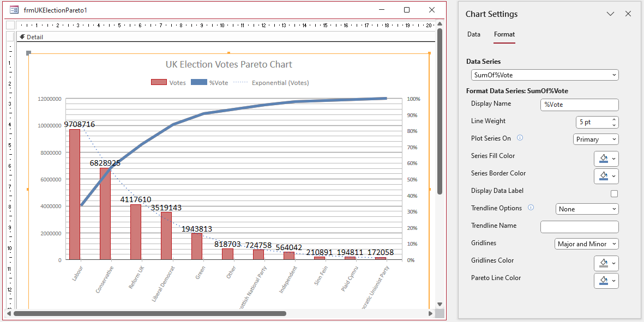Click the 100% secondary axis label
644x322 pixels.
tap(413, 99)
